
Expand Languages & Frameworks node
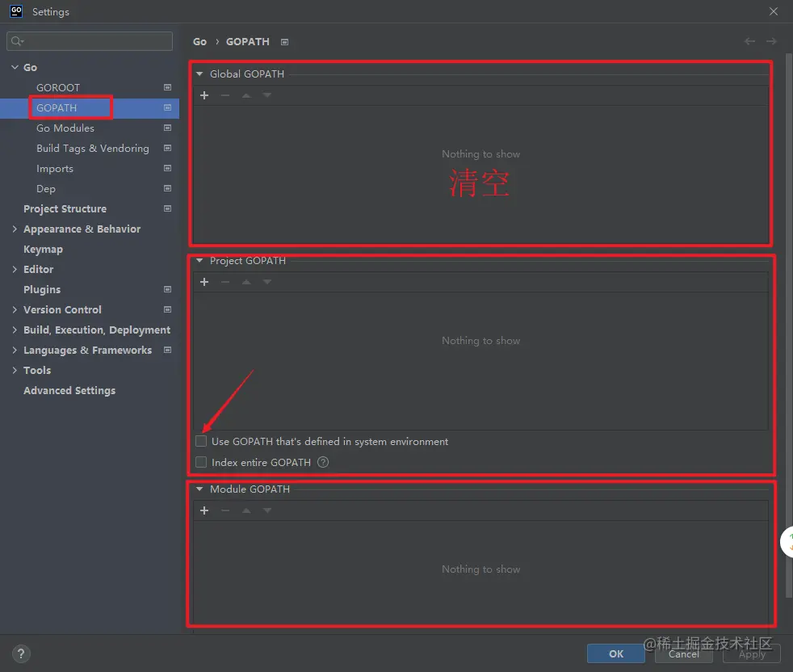(15, 351)
